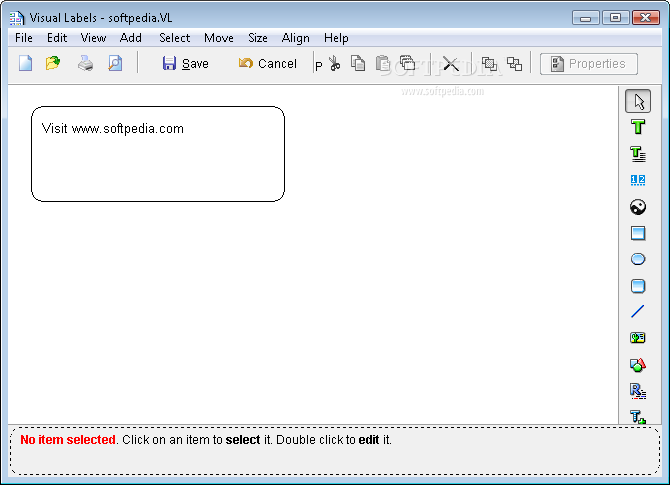Click the Send to back icon

514,64
